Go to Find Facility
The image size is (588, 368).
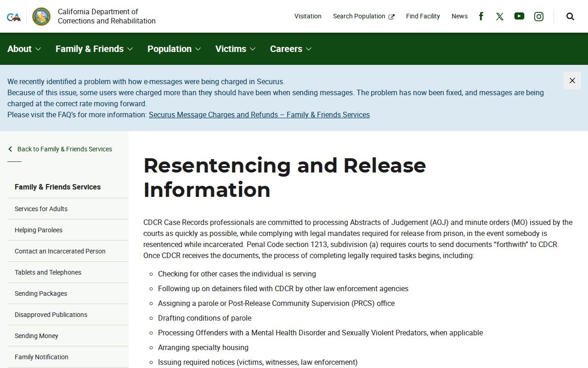coord(423,16)
